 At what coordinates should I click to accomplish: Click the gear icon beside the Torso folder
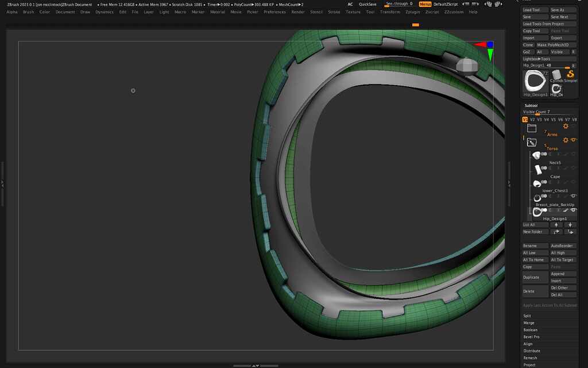(x=566, y=140)
